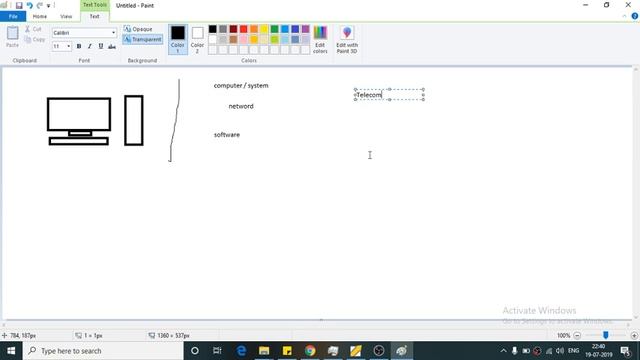The width and height of the screenshot is (640, 360).
Task: Open Customize Quick Access Toolbar dropdown arrow
Action: [48, 6]
